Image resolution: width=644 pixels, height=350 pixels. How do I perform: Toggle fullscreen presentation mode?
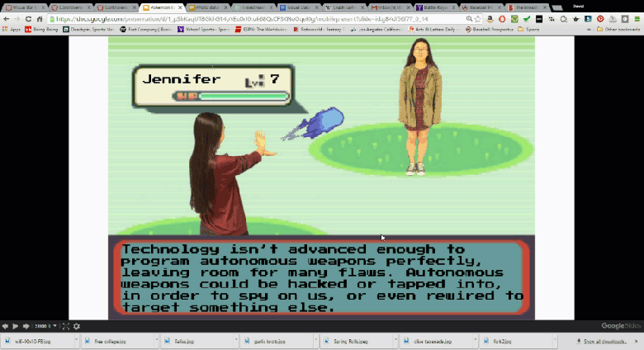tap(66, 326)
